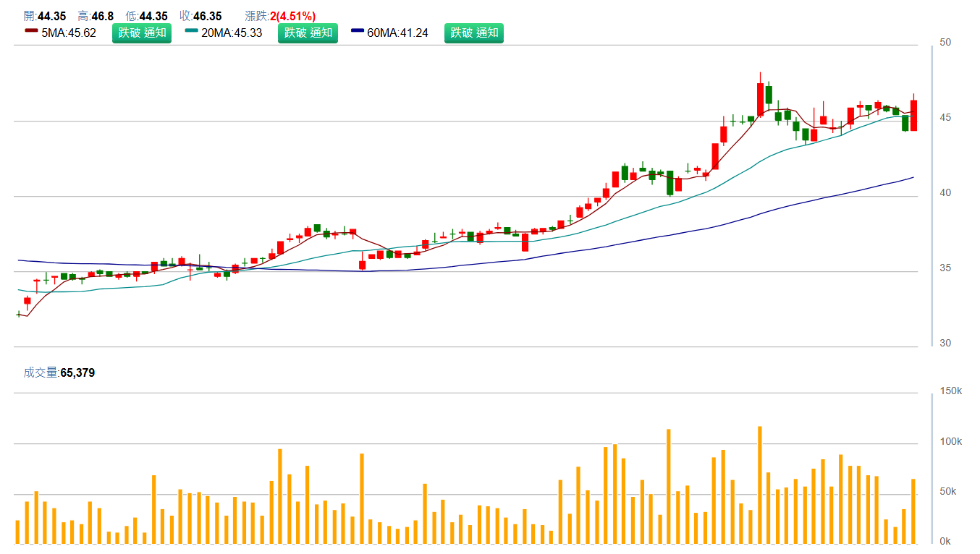Image resolution: width=980 pixels, height=554 pixels.
Task: Click the 跌破 通知 button beside 5MA
Action: coord(142,33)
